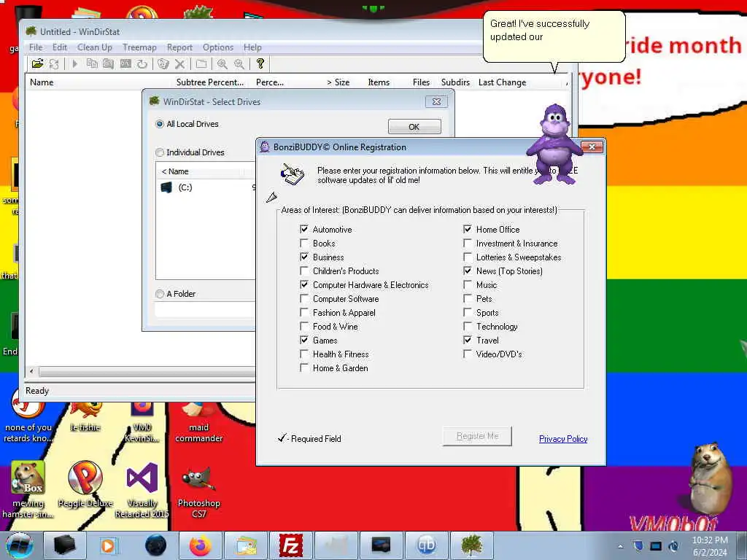Open the File menu in WinDirStat
The height and width of the screenshot is (560, 747).
click(36, 47)
